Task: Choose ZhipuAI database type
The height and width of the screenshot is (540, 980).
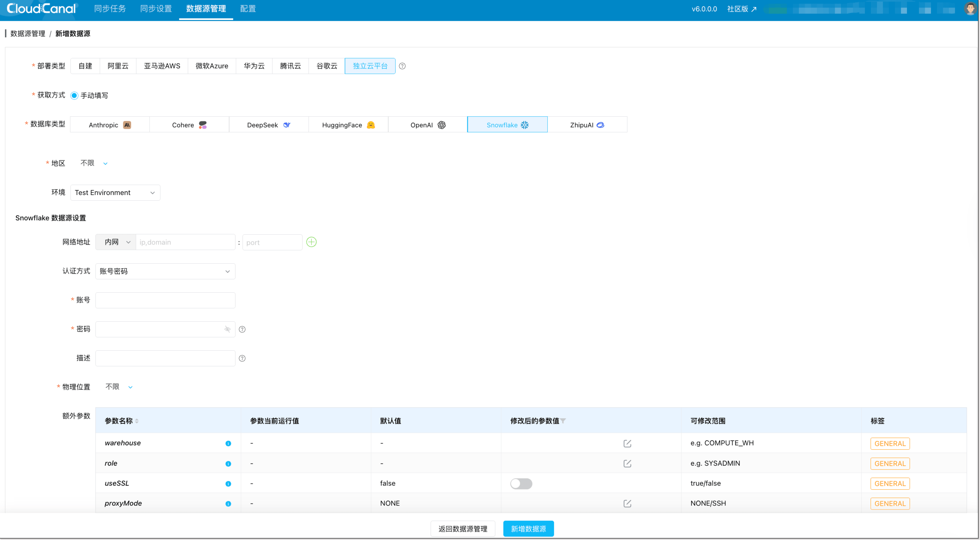Action: 587,125
